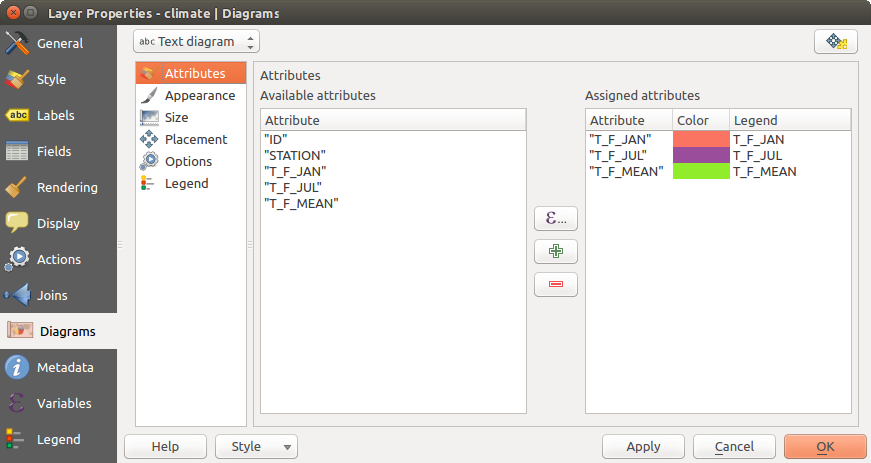Select "STATION" in available attributes list
Image resolution: width=871 pixels, height=463 pixels.
[x=294, y=156]
